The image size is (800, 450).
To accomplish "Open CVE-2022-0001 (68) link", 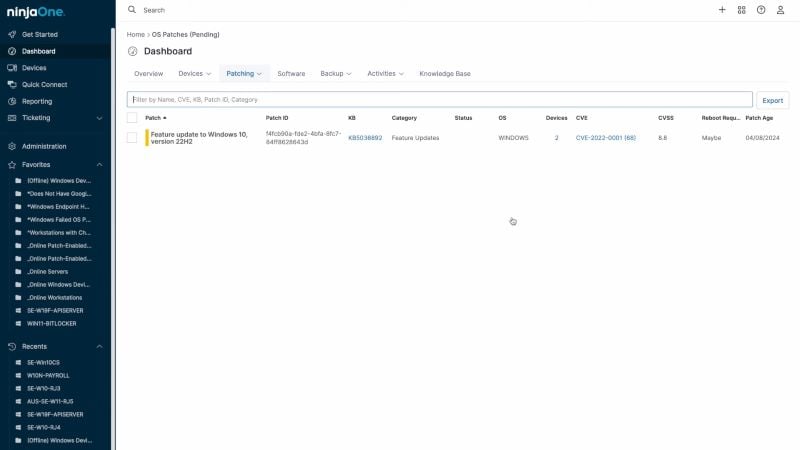I will (x=606, y=138).
